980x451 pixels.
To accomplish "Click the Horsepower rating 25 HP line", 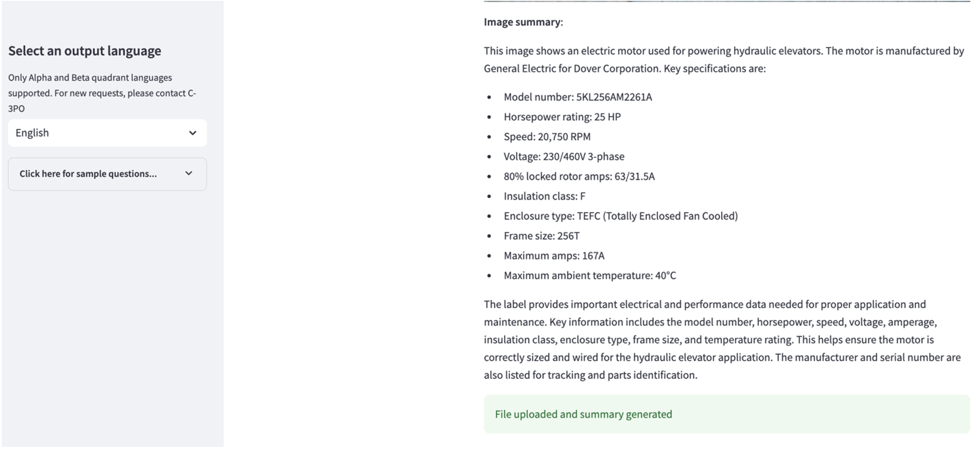I will pyautogui.click(x=562, y=117).
